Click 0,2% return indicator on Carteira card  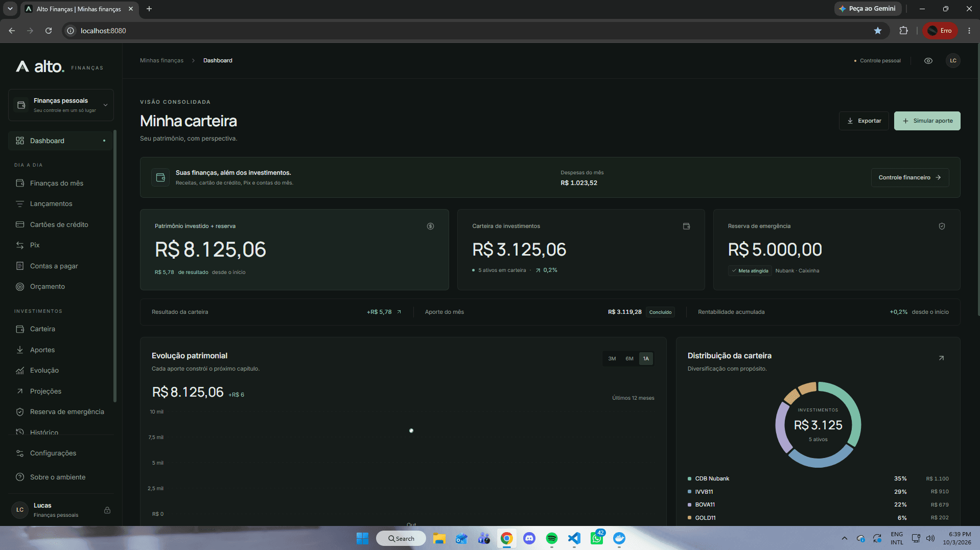pyautogui.click(x=546, y=270)
